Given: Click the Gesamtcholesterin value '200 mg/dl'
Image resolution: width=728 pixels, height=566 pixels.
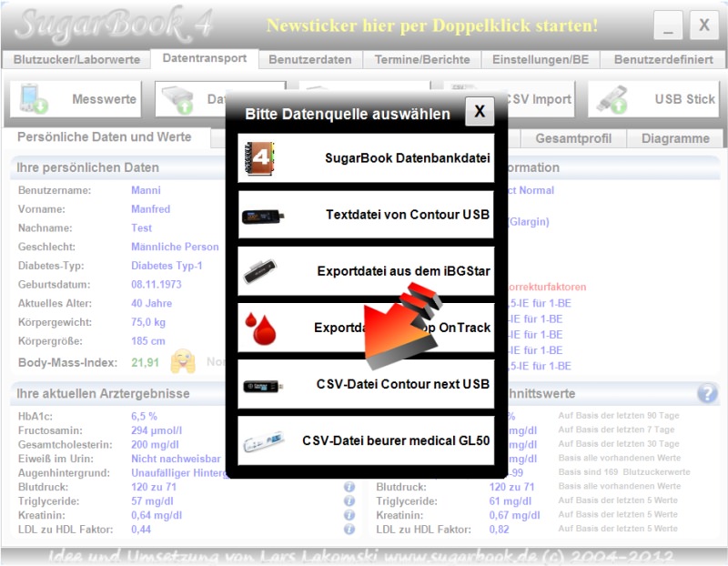Looking at the screenshot, I should (x=155, y=444).
